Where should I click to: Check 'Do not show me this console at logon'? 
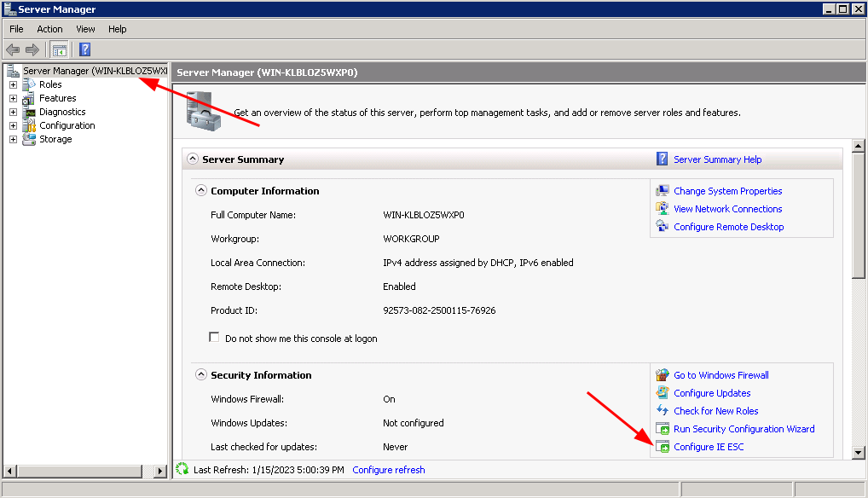(215, 338)
